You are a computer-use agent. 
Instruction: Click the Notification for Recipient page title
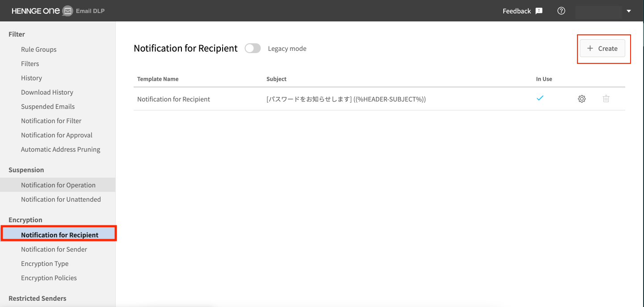tap(185, 48)
